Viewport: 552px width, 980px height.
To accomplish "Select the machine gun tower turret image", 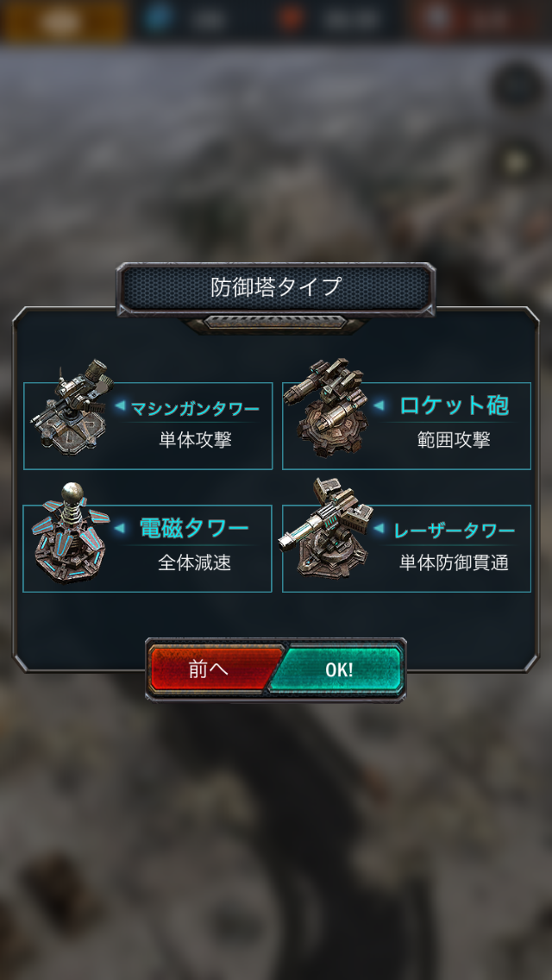I will click(x=72, y=406).
